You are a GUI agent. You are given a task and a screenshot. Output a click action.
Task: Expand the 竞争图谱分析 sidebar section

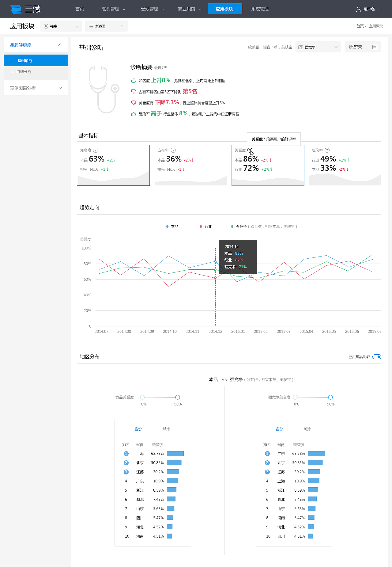click(x=36, y=88)
